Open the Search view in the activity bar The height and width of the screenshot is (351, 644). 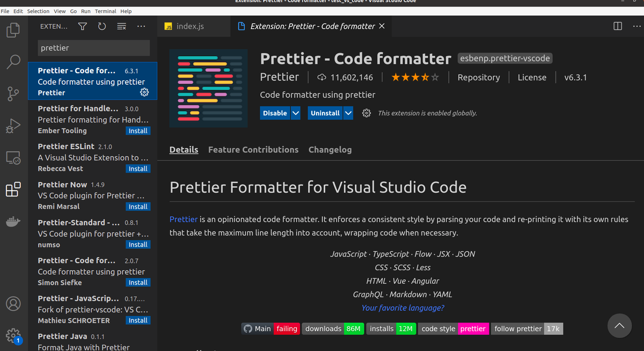13,61
